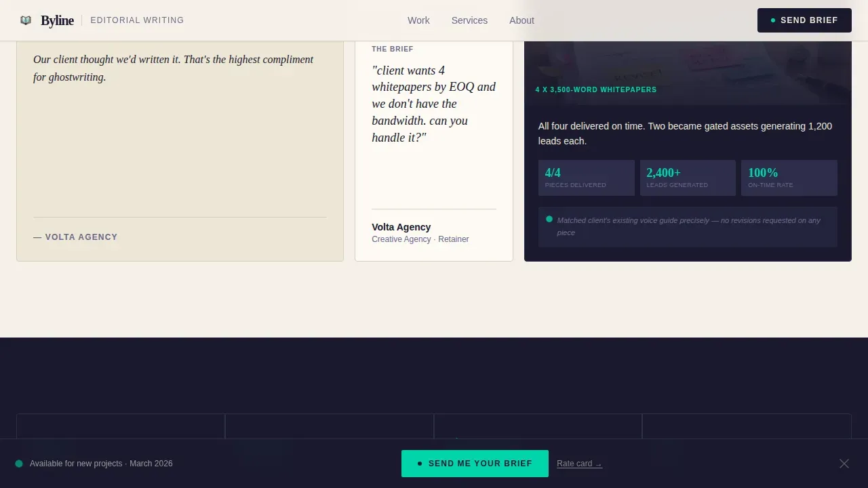This screenshot has width=868, height=488.
Task: Click the 'Matched client's existing voice guide' note
Action: coord(688,226)
